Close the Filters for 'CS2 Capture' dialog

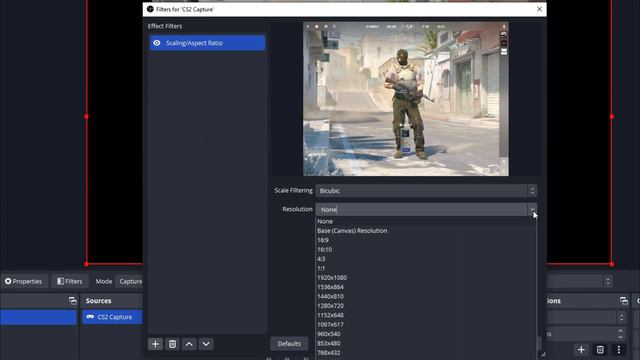click(x=539, y=9)
